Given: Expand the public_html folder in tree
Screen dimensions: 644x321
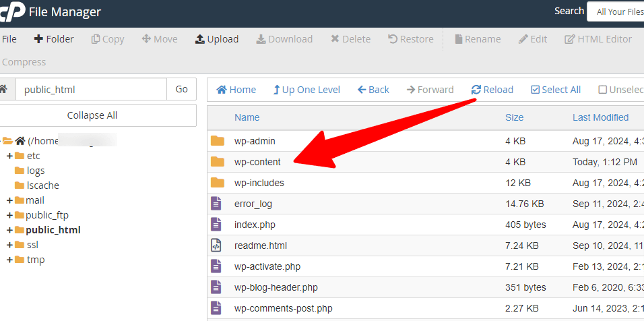Looking at the screenshot, I should [9, 230].
